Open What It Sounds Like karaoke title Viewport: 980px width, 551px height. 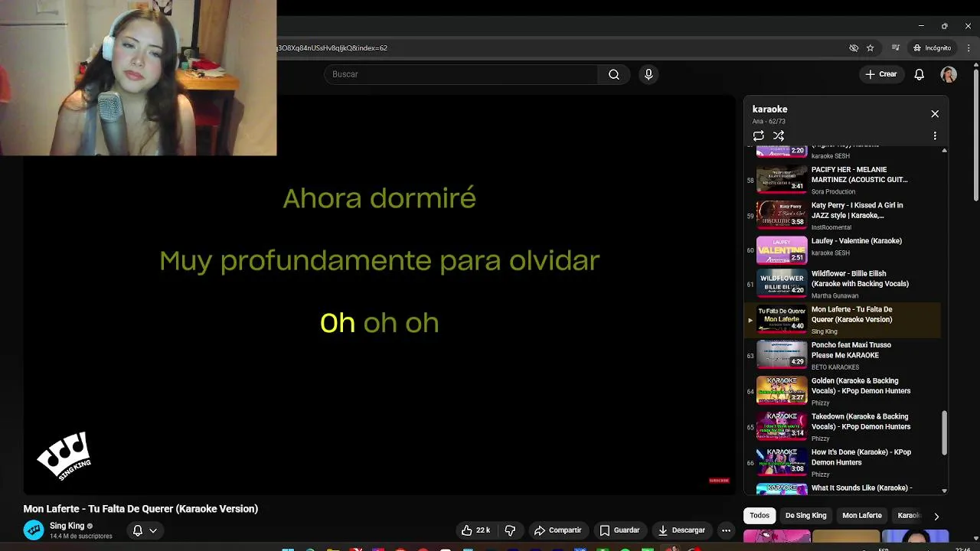861,487
